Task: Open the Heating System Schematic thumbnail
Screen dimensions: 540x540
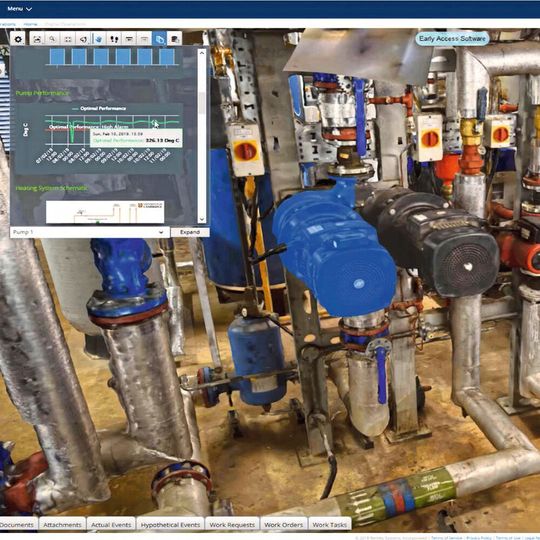Action: tap(105, 212)
